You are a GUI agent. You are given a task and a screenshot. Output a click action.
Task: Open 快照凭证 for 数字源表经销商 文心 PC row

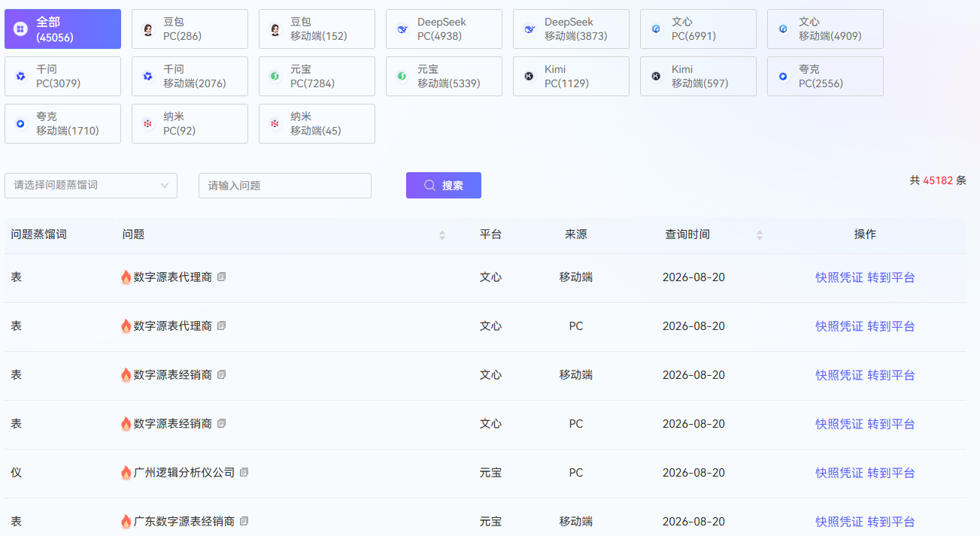pos(839,424)
